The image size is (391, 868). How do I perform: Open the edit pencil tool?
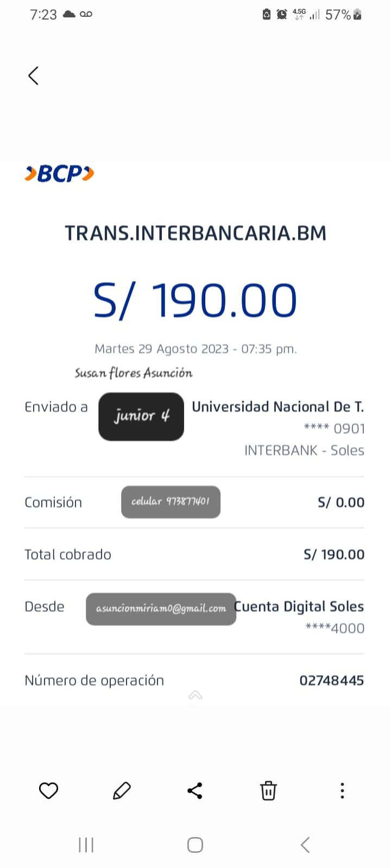coord(122,790)
